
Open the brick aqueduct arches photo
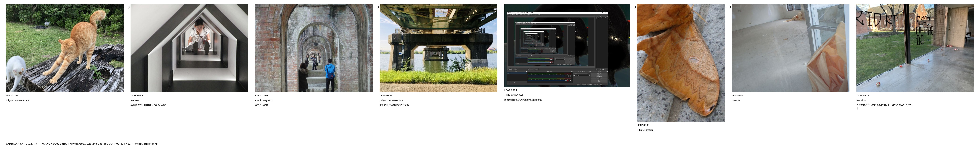[314, 48]
